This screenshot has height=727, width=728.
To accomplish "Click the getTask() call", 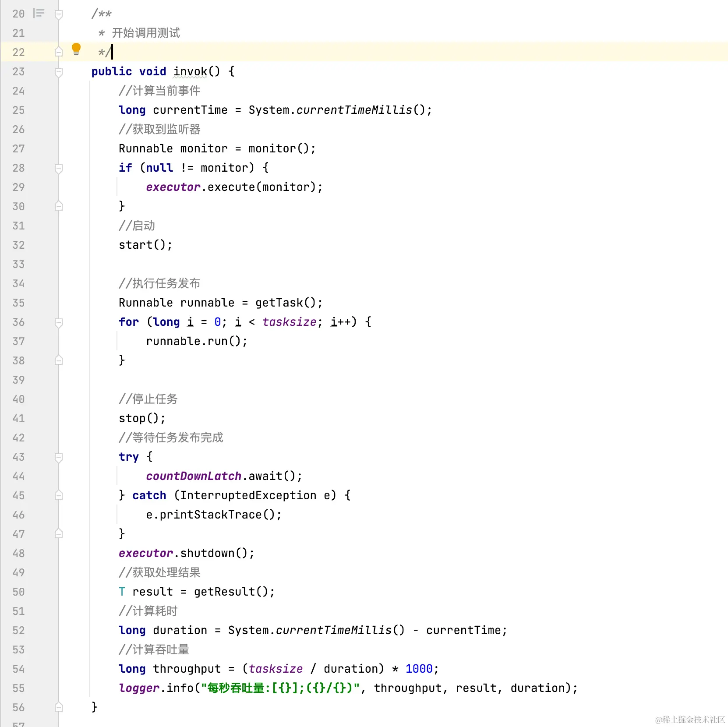I will [x=286, y=303].
